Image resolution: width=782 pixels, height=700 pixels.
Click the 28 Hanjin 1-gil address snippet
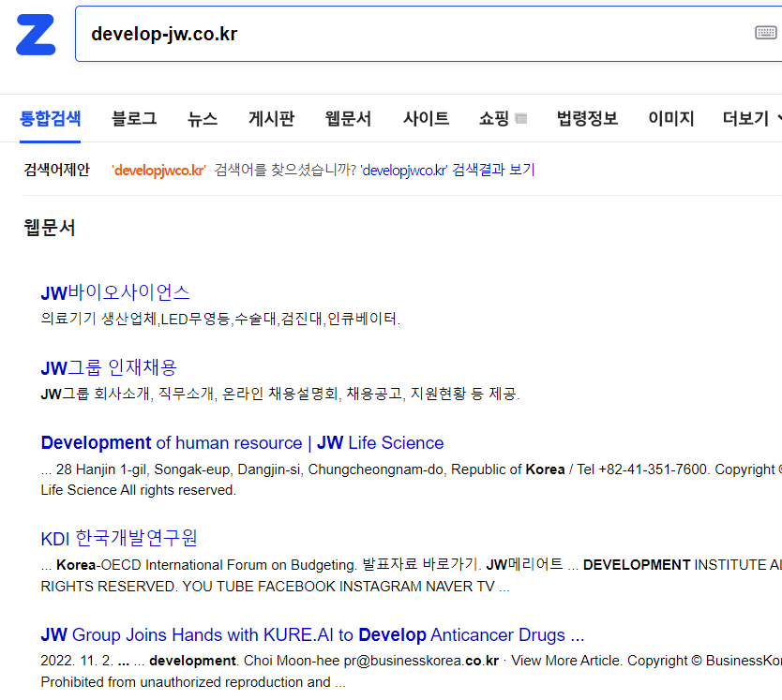412,480
